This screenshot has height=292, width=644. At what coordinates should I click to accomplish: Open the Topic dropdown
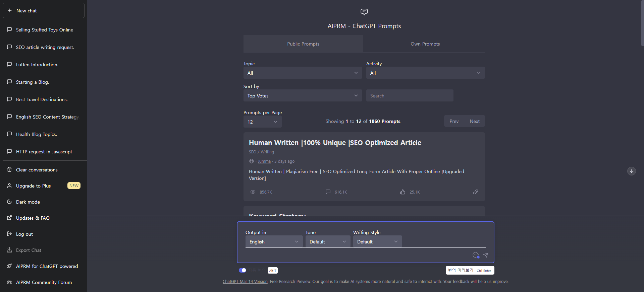point(303,73)
